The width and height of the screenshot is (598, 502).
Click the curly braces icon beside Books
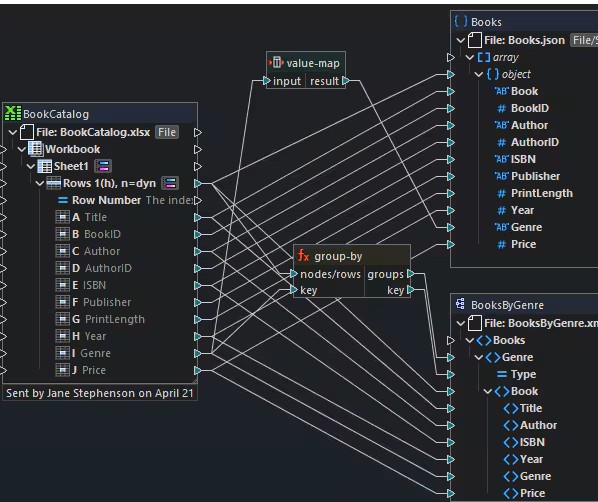(460, 21)
